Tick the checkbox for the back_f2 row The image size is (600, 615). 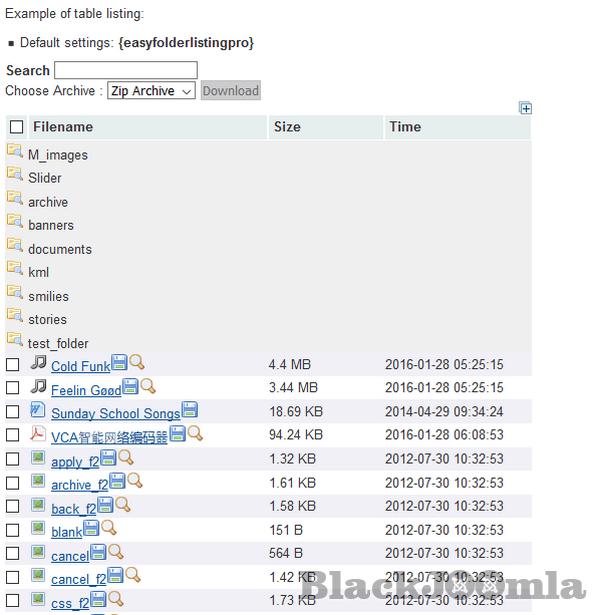click(13, 507)
